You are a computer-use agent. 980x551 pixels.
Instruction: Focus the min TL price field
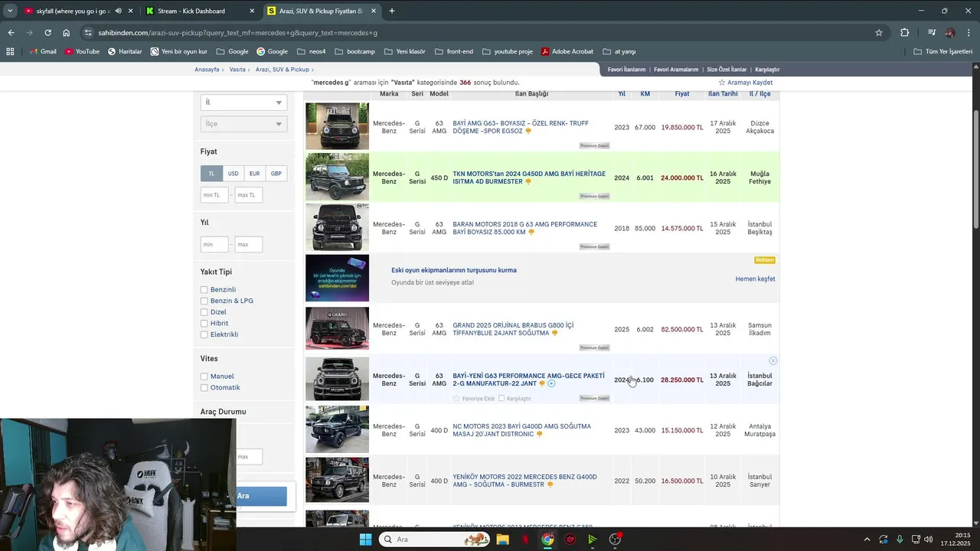(x=214, y=195)
